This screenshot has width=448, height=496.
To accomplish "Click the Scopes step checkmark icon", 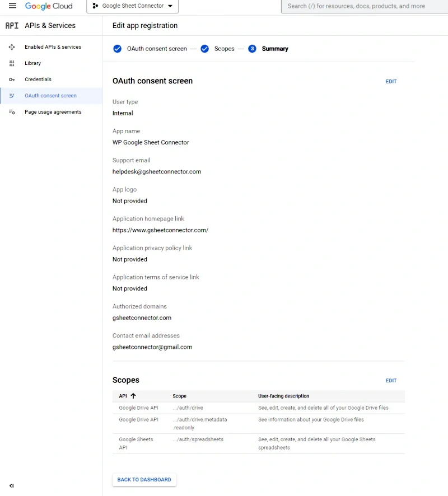I will [205, 49].
